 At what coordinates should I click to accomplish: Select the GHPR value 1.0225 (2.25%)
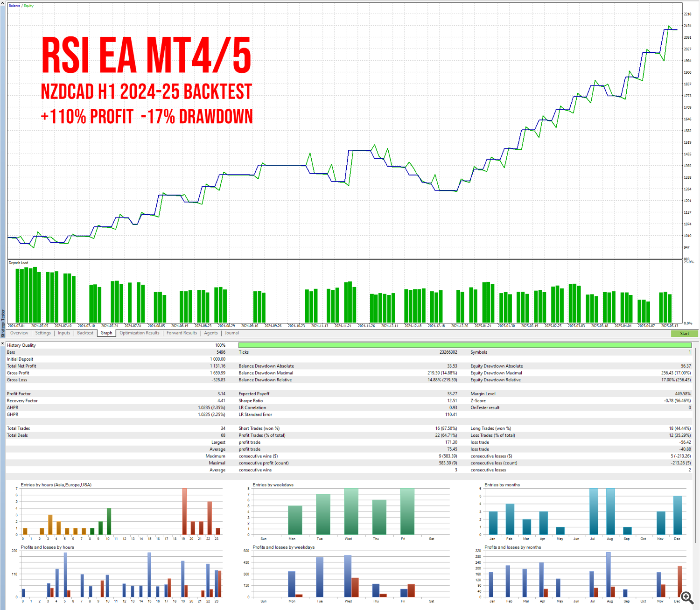tap(212, 414)
